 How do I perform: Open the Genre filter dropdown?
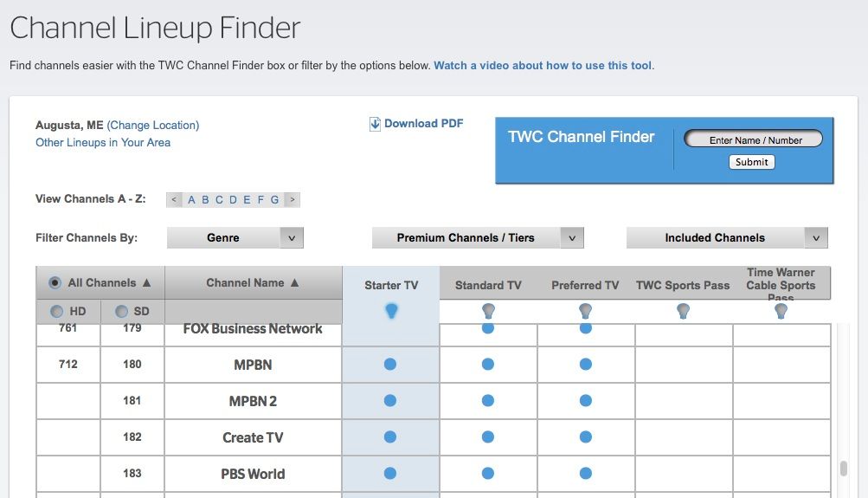point(235,237)
